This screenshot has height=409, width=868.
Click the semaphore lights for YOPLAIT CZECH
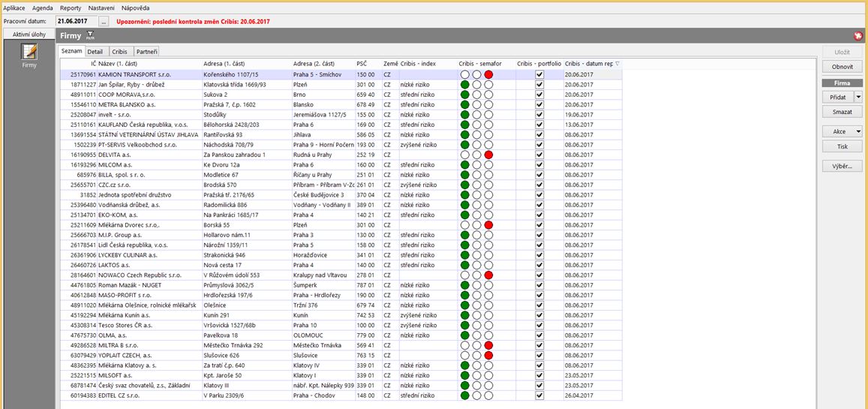click(x=476, y=355)
